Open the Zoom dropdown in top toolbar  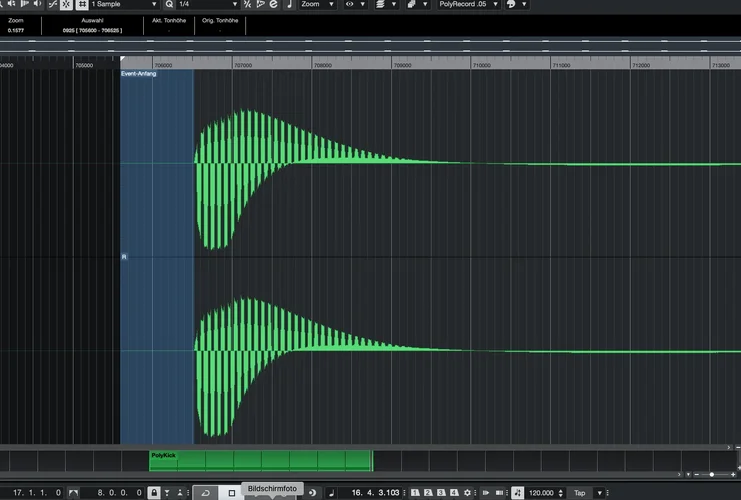(x=317, y=4)
